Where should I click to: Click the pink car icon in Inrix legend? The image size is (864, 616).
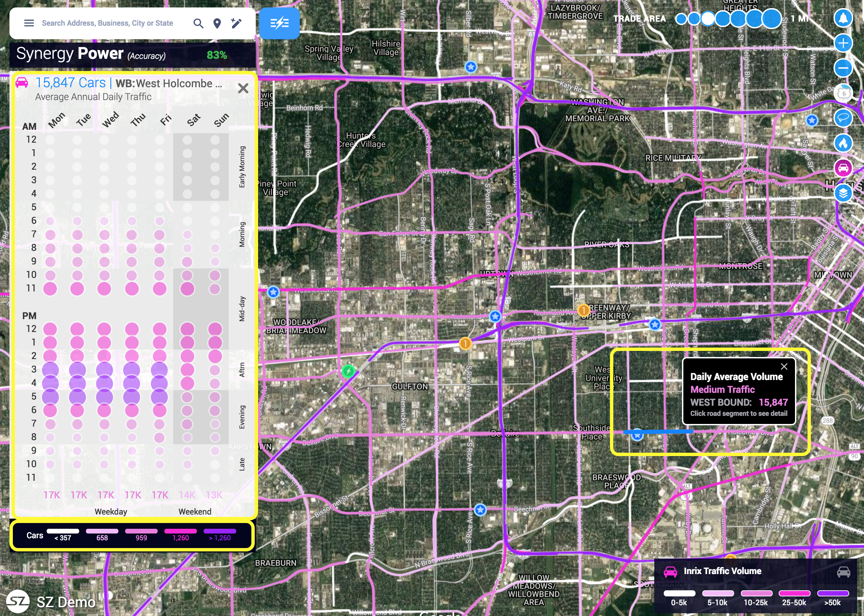point(670,572)
